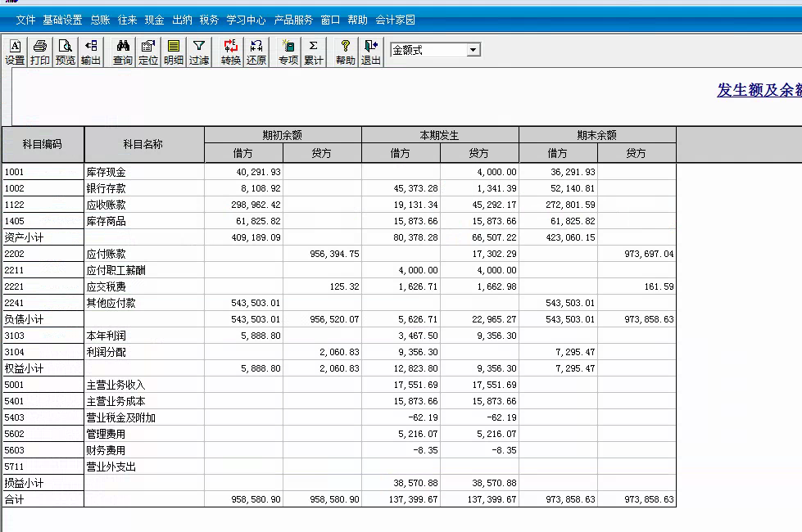This screenshot has width=802, height=532.
Task: Open the 税务 menu
Action: pos(209,20)
